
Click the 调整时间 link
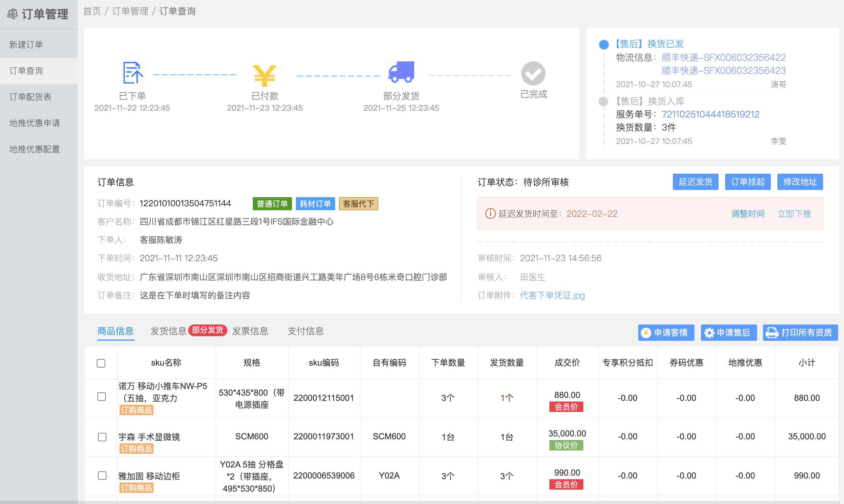(748, 213)
